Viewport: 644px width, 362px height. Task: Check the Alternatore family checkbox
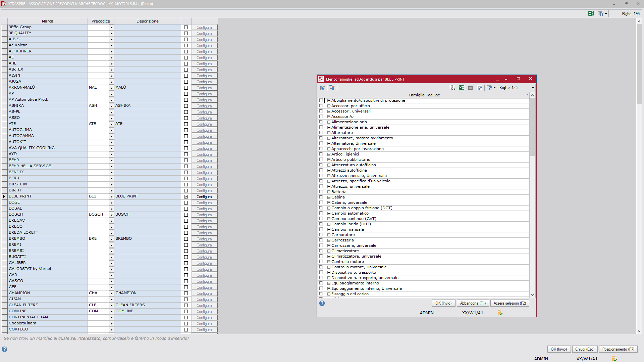click(x=321, y=133)
